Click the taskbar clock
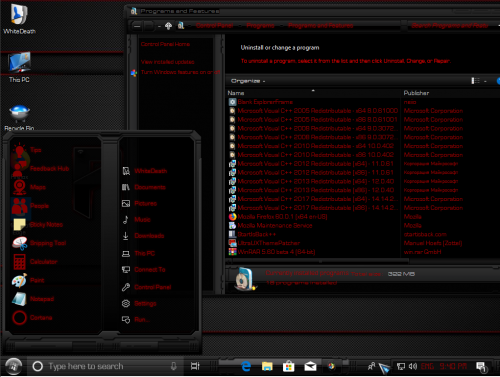 tap(453, 366)
